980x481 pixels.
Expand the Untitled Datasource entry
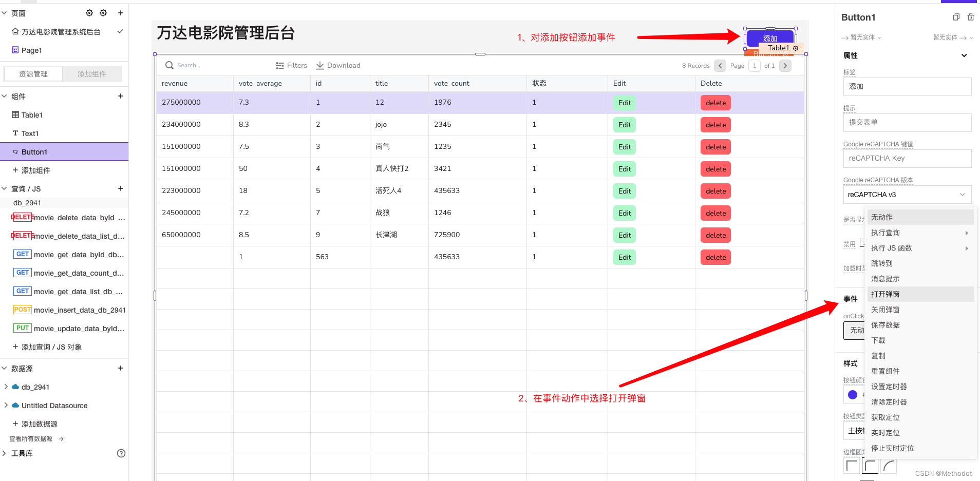coord(6,405)
